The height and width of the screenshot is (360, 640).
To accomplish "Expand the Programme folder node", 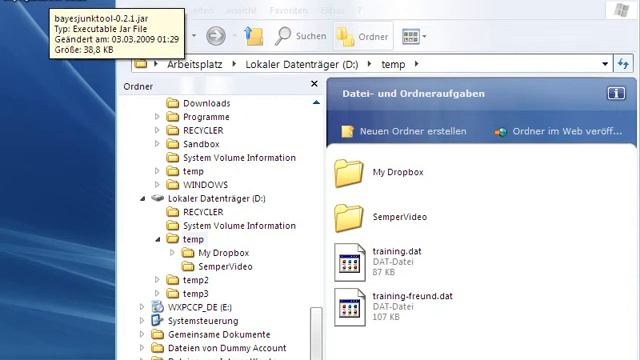I will (157, 117).
